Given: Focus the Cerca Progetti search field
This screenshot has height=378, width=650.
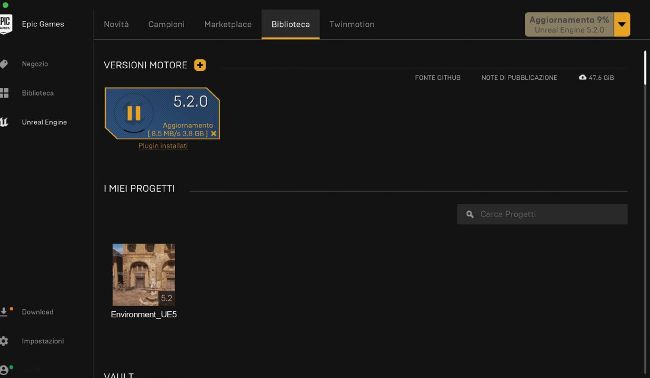Looking at the screenshot, I should coord(542,214).
